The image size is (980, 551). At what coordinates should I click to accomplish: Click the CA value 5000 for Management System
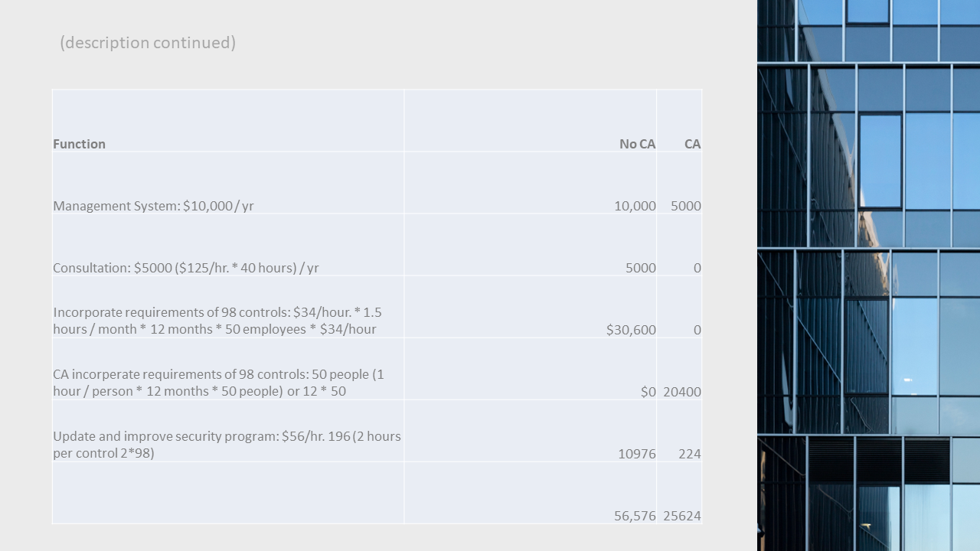click(685, 206)
